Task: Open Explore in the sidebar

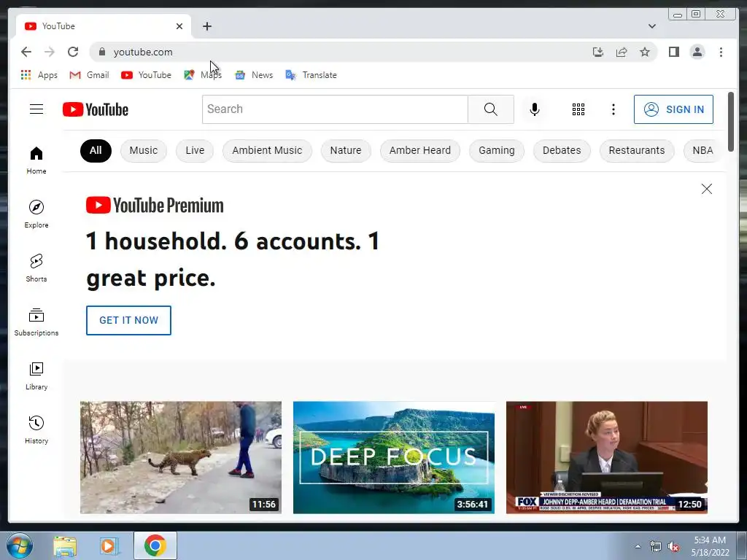Action: click(x=36, y=214)
